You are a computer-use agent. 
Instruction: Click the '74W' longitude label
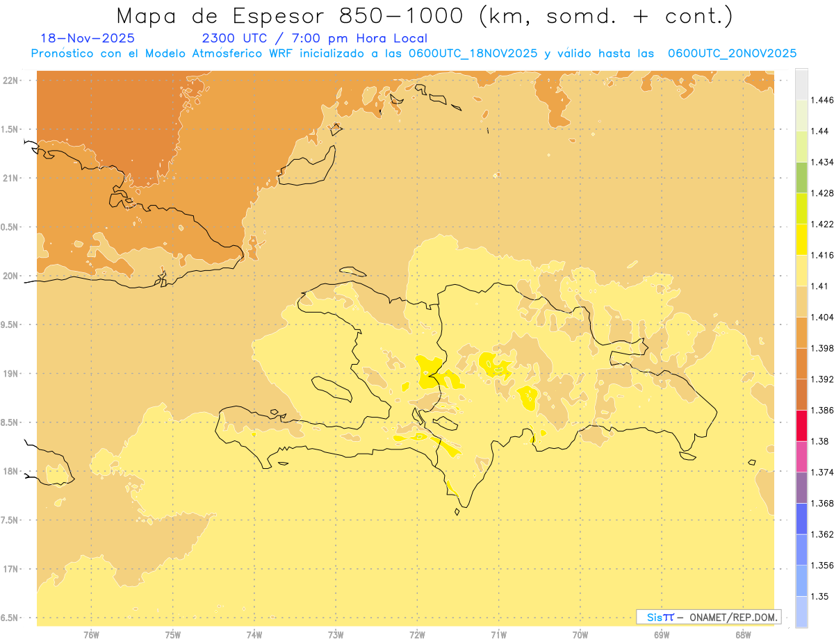pos(254,635)
